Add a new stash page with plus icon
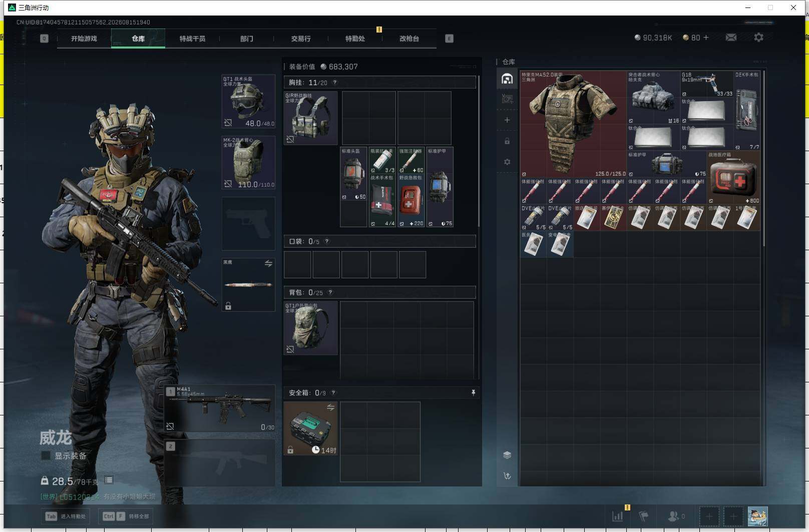 point(507,120)
